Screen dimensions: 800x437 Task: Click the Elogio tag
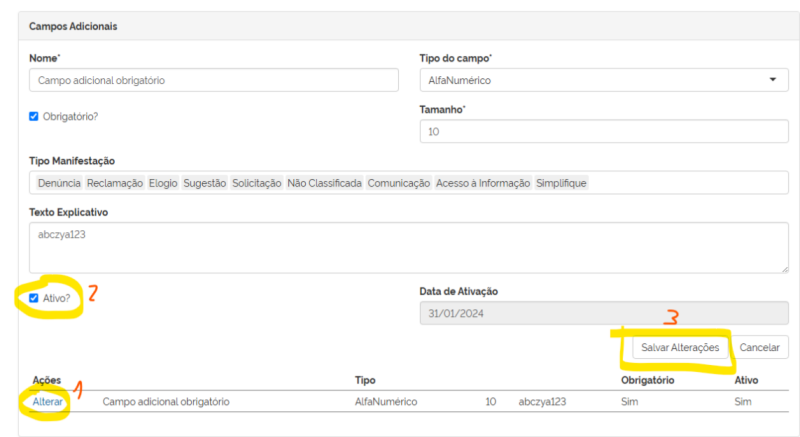point(163,183)
